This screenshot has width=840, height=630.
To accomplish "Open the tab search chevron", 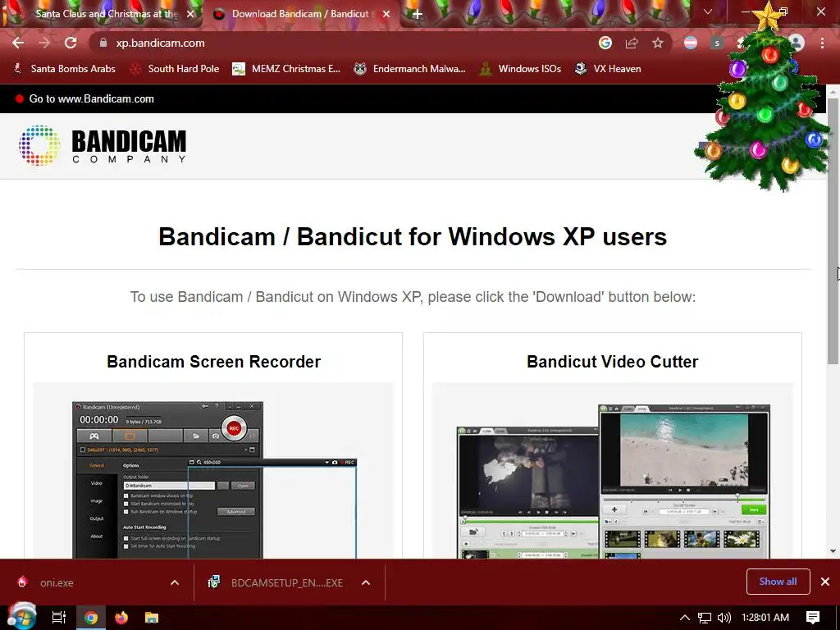I will pyautogui.click(x=708, y=11).
